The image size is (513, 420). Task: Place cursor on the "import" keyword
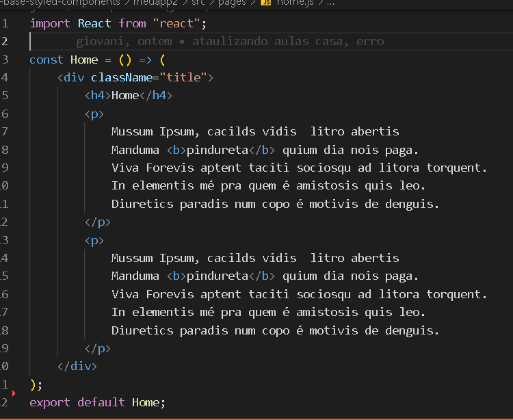[50, 23]
